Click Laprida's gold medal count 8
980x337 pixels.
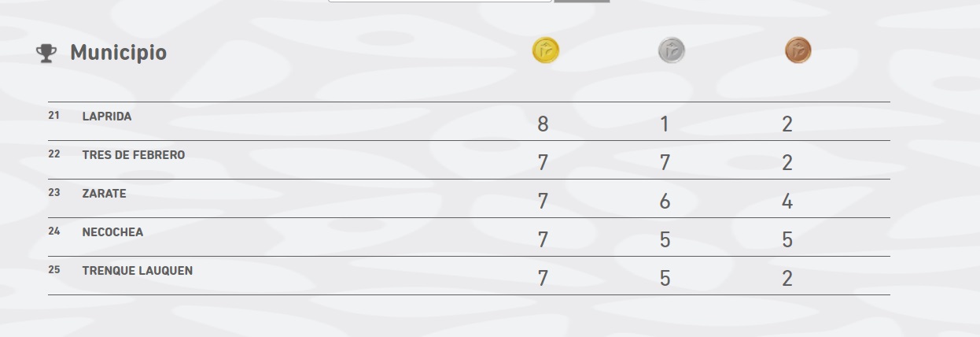543,124
